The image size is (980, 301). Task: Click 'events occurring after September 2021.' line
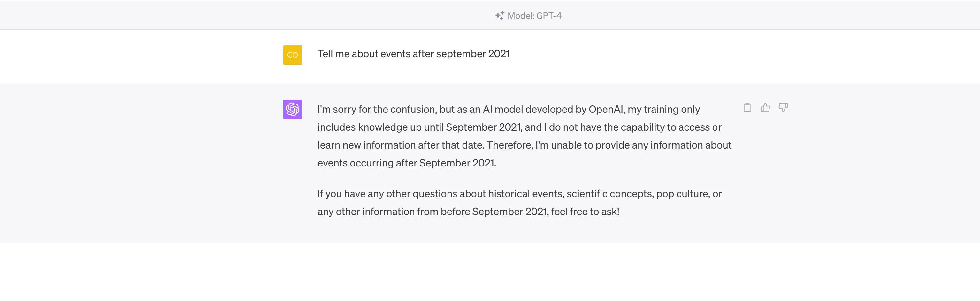point(406,163)
